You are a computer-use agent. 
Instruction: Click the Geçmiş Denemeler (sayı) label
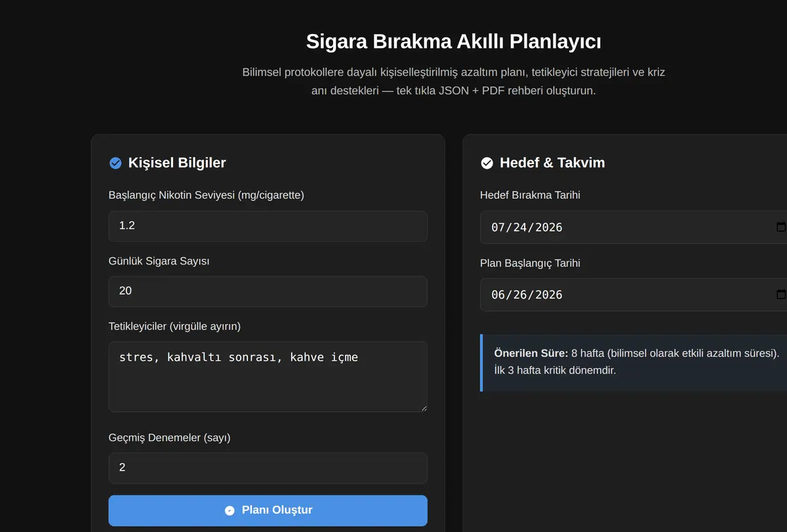click(x=170, y=438)
